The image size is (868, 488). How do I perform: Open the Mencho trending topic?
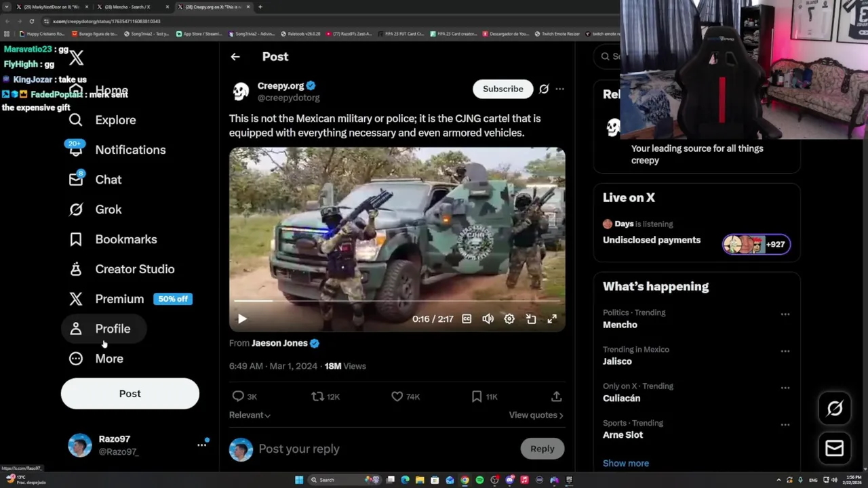(620, 325)
